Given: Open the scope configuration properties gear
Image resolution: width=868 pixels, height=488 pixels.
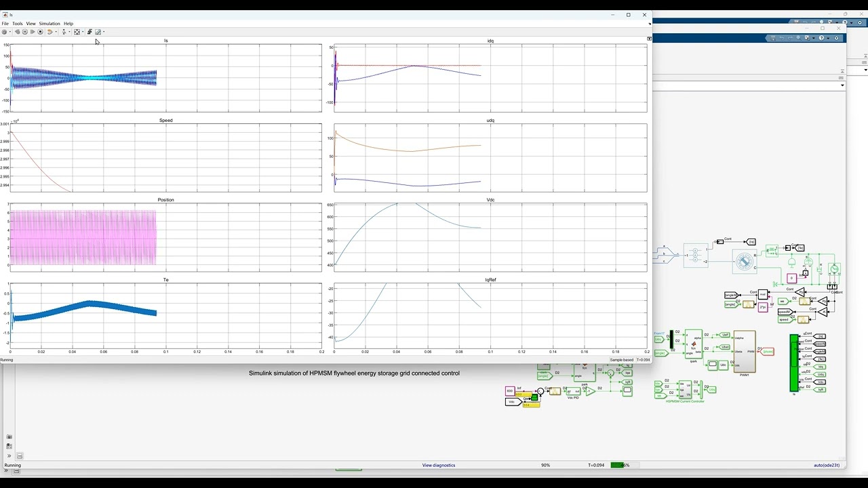Looking at the screenshot, I should [x=4, y=32].
